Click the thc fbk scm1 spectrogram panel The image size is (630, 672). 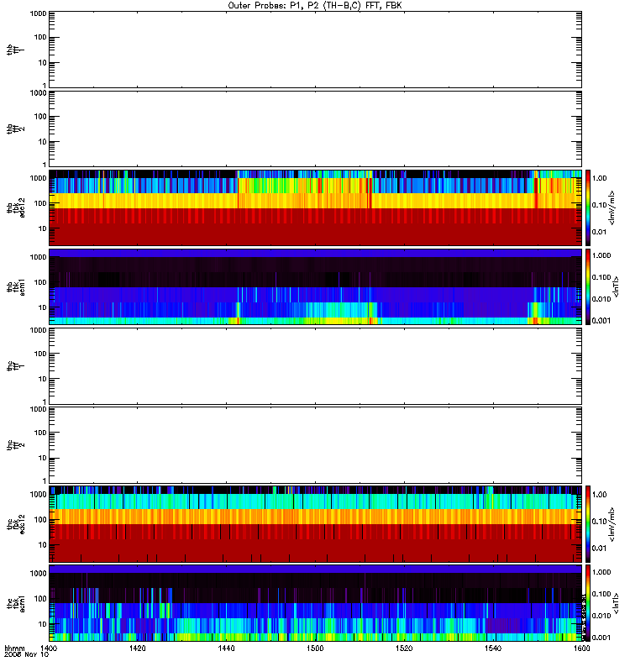coord(315,603)
